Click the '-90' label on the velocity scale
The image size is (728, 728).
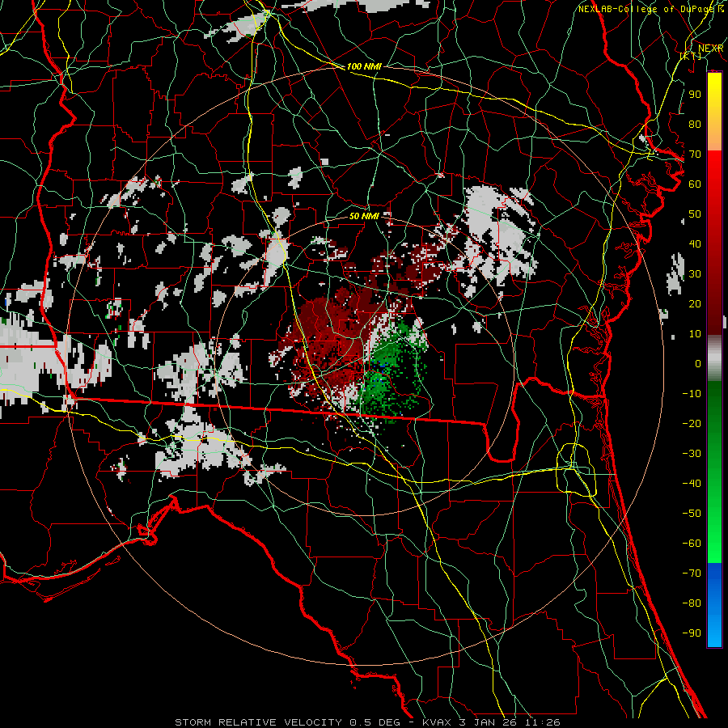pyautogui.click(x=692, y=633)
